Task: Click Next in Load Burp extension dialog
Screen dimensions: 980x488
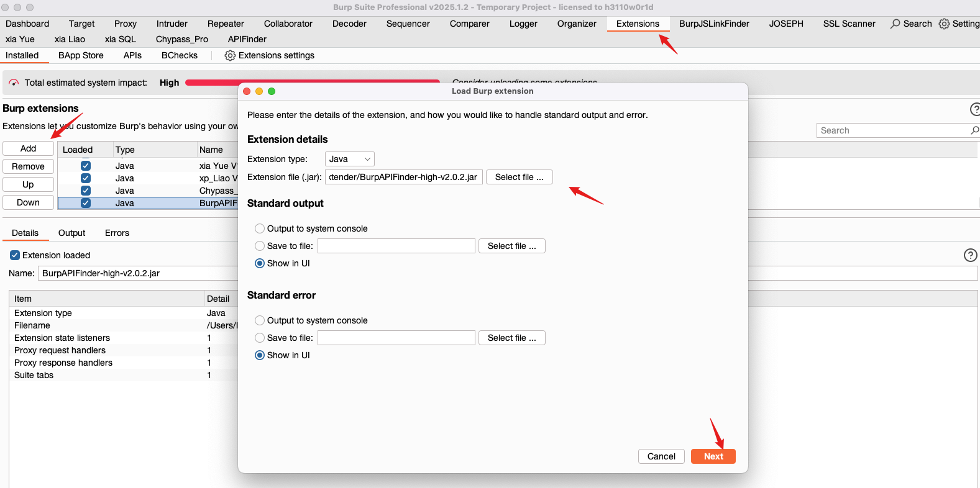Action: 713,456
